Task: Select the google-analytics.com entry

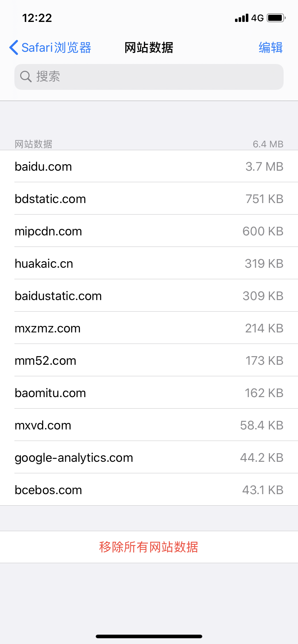Action: [x=149, y=457]
